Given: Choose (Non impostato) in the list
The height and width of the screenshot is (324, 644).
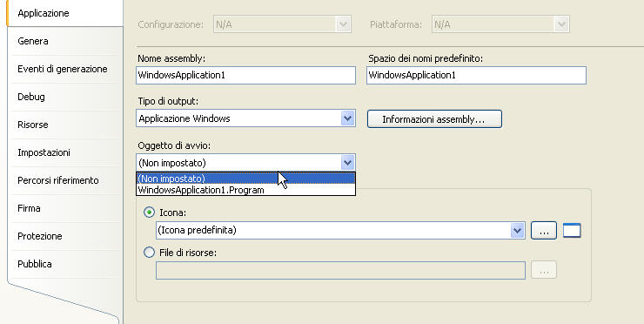Looking at the screenshot, I should click(245, 179).
